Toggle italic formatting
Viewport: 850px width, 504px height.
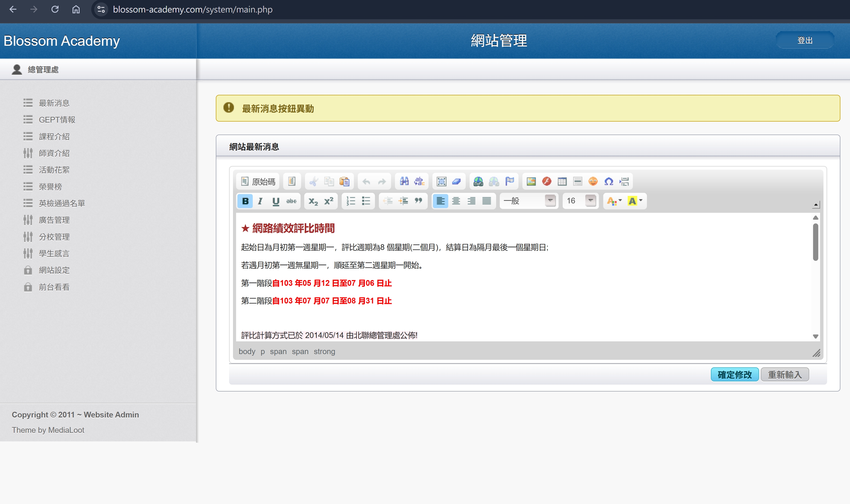point(260,201)
